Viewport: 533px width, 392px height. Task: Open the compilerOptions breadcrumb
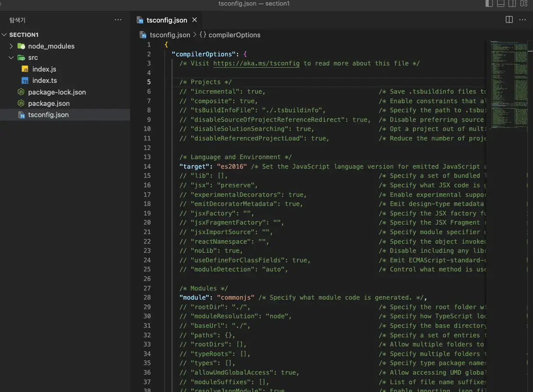click(x=234, y=35)
